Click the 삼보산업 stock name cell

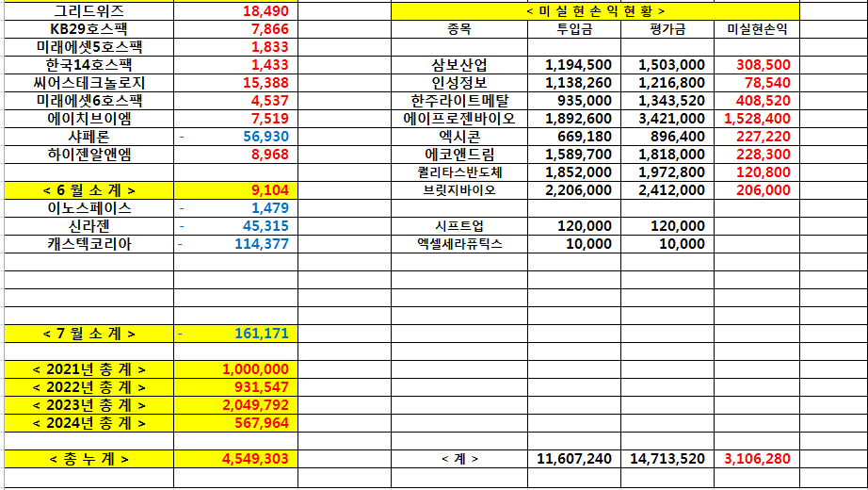pyautogui.click(x=458, y=65)
